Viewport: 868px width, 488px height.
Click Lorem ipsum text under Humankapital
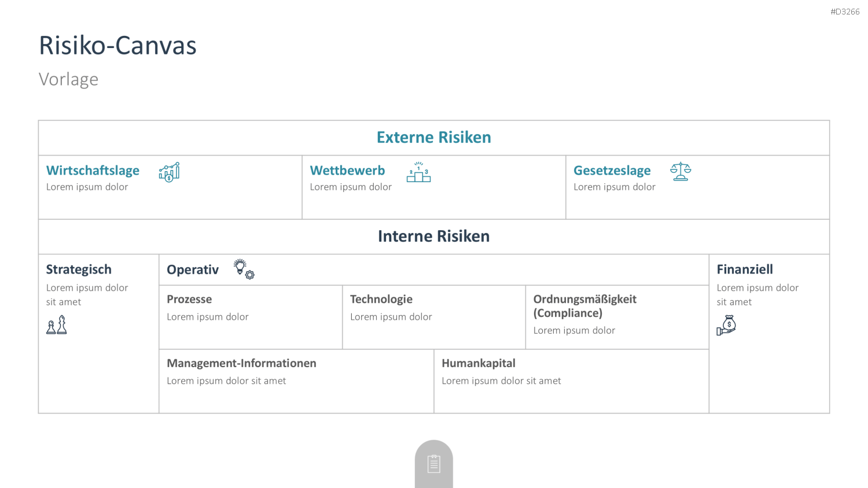click(x=501, y=381)
